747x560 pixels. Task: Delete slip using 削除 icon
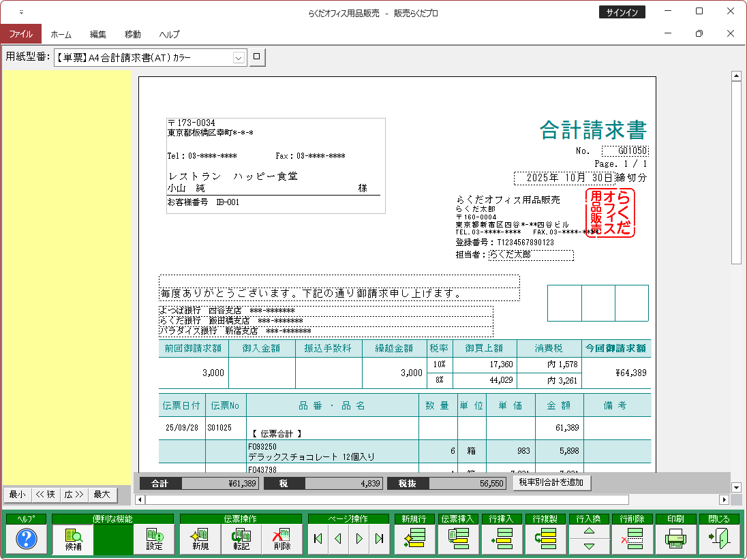tap(281, 539)
